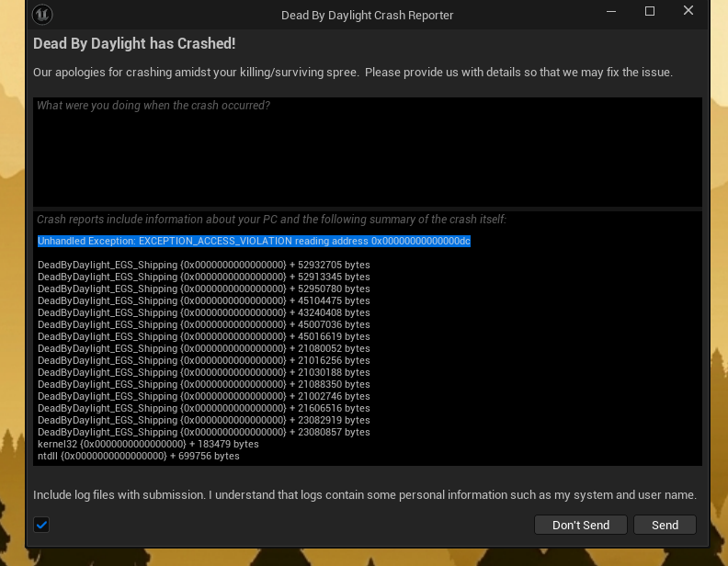
Task: Click the Send button
Action: pyautogui.click(x=665, y=525)
